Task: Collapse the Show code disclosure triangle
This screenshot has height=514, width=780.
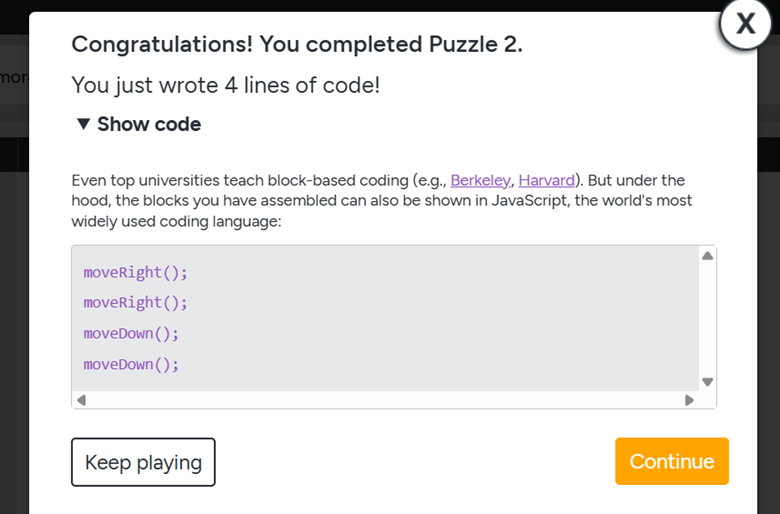Action: click(84, 124)
